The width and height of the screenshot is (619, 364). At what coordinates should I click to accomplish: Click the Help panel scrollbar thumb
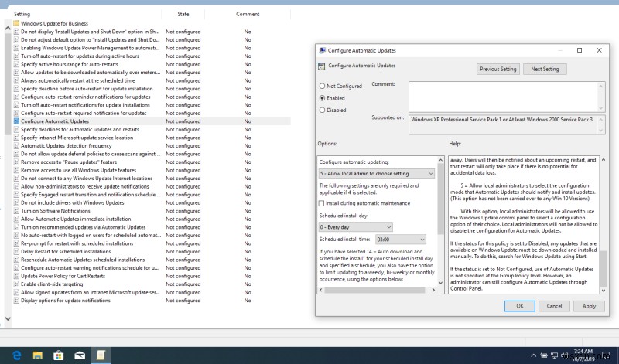point(603,269)
